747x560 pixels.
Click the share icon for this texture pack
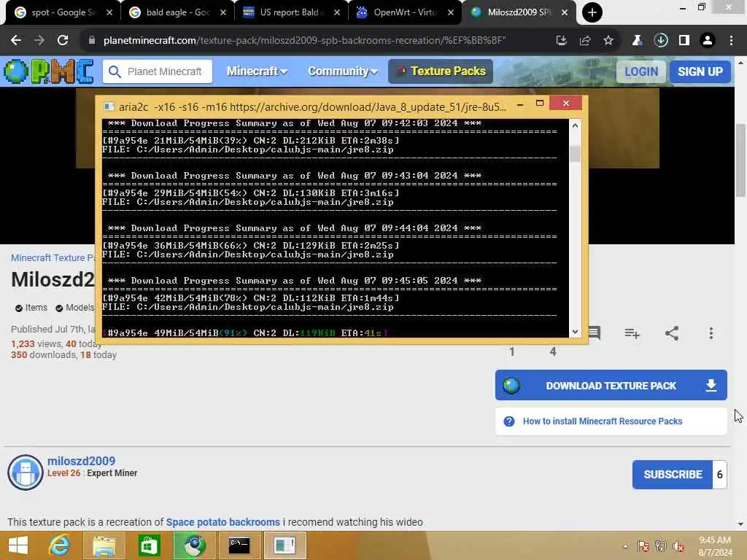(x=672, y=332)
